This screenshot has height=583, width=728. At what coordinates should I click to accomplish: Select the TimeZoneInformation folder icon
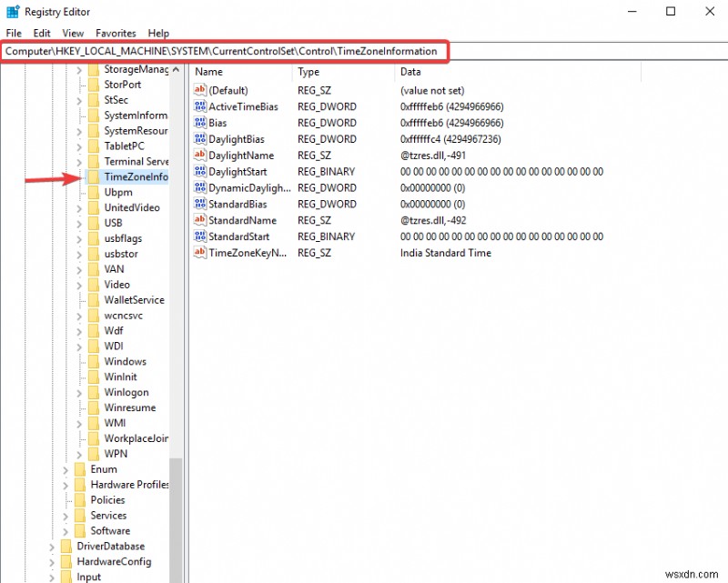(x=94, y=176)
